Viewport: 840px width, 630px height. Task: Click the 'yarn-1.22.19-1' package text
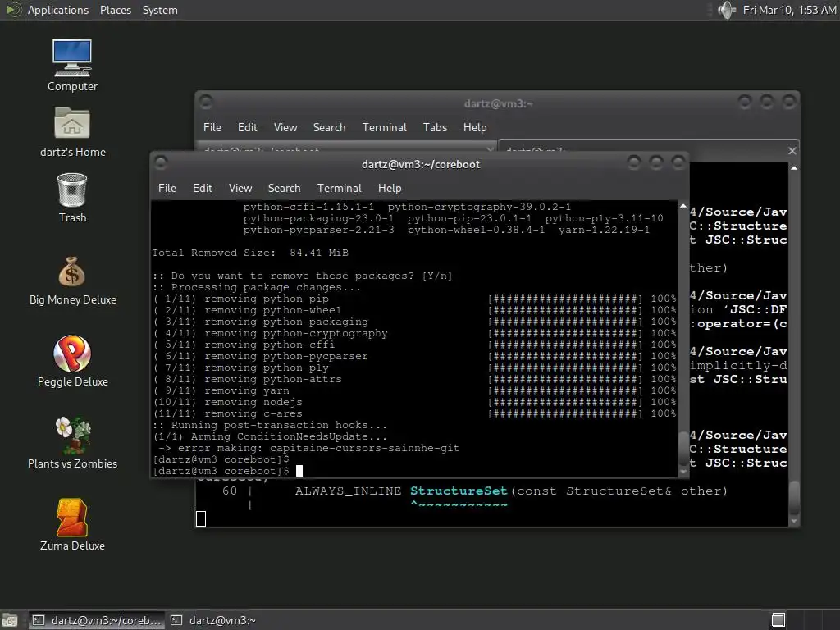point(604,230)
